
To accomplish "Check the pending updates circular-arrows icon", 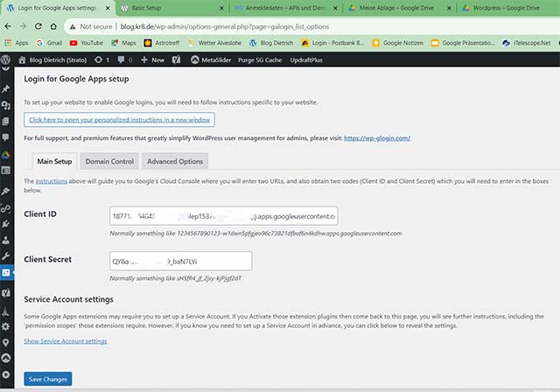I will [x=101, y=60].
